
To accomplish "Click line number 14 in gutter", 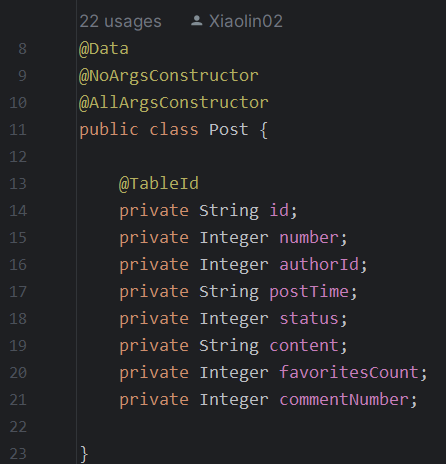I will pyautogui.click(x=18, y=211).
